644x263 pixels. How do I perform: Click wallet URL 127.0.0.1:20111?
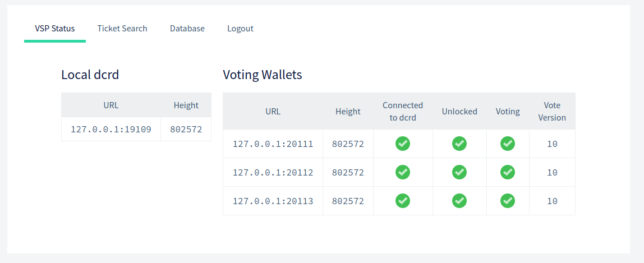[x=273, y=144]
